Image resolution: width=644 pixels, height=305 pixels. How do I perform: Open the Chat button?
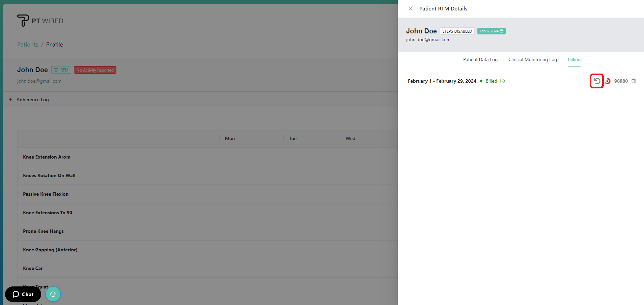(x=23, y=294)
